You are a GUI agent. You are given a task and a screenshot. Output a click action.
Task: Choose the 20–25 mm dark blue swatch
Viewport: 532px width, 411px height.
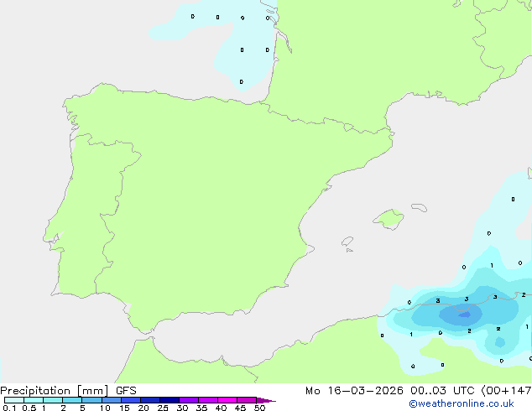(150, 400)
